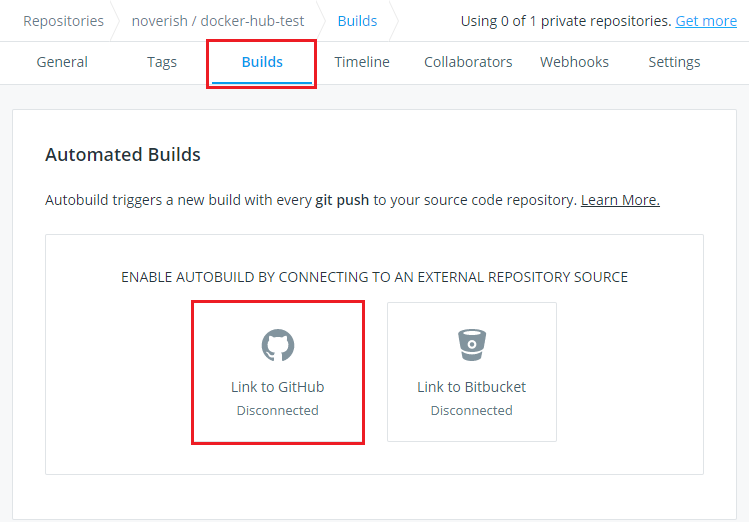Select the Builds tab
The image size is (749, 522).
(x=262, y=62)
